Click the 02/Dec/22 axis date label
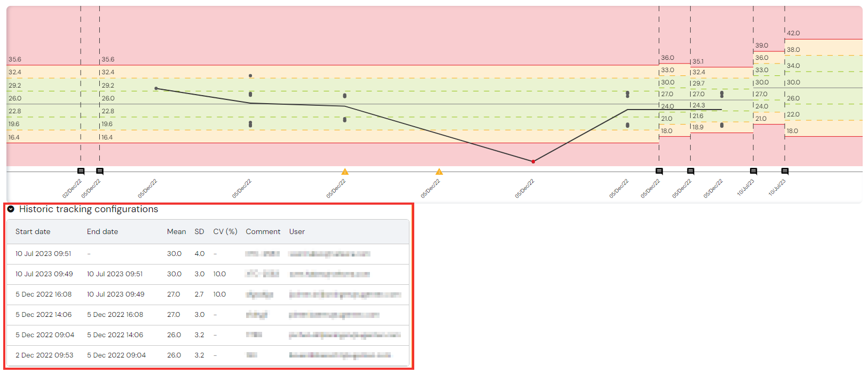Image resolution: width=868 pixels, height=373 pixels. click(x=73, y=189)
